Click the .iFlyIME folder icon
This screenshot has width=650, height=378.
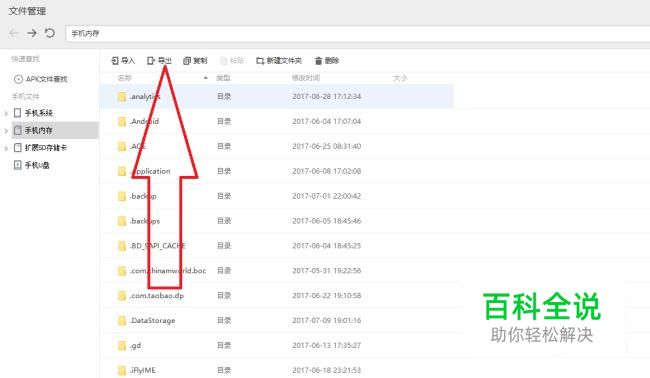(x=122, y=370)
